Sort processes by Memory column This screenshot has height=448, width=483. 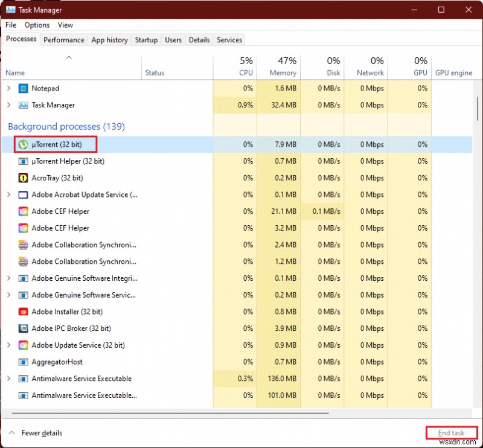click(278, 67)
